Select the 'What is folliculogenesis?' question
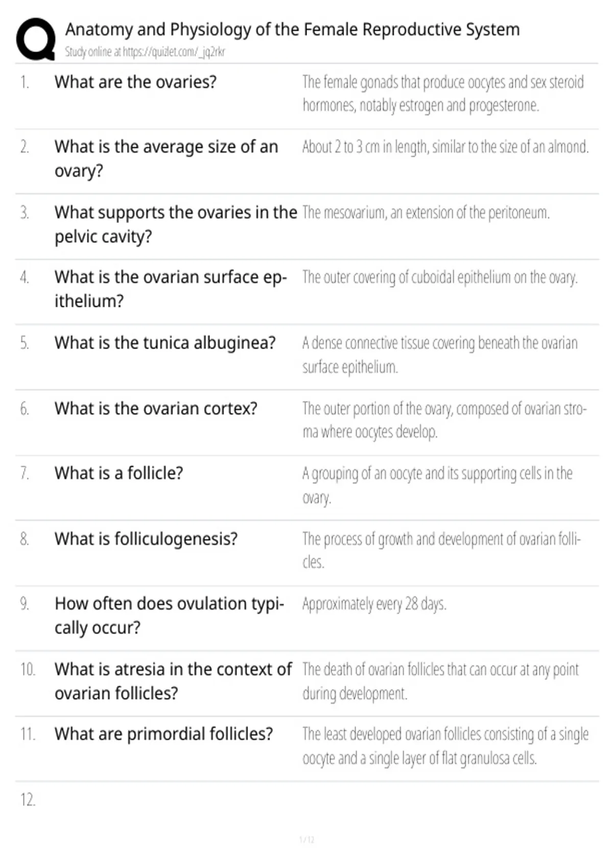This screenshot has height=868, width=613. 146,539
